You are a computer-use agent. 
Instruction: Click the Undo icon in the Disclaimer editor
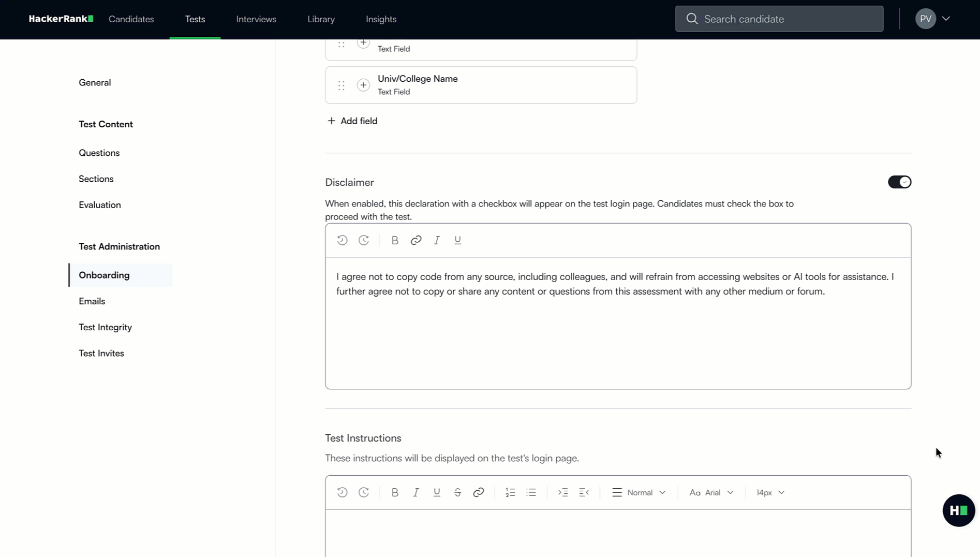click(x=342, y=240)
